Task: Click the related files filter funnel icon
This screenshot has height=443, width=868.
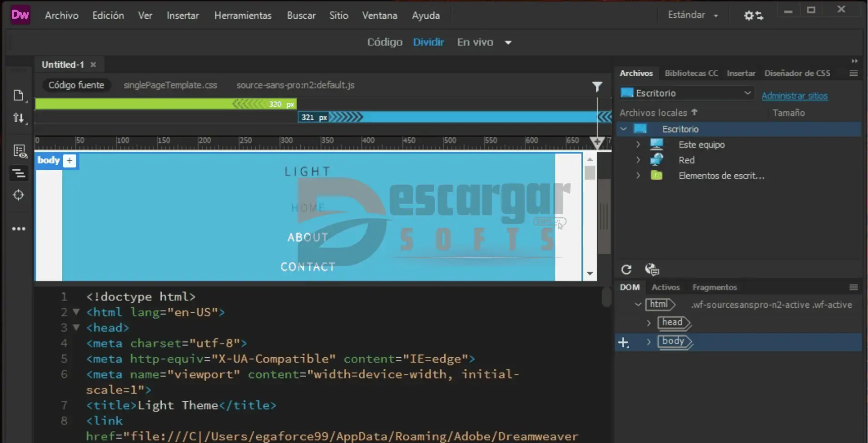Action: [597, 86]
